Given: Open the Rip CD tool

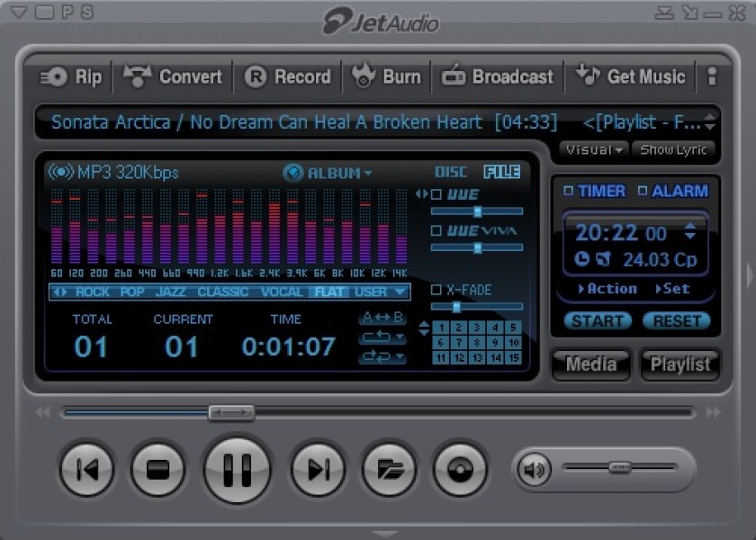Looking at the screenshot, I should coord(71,76).
